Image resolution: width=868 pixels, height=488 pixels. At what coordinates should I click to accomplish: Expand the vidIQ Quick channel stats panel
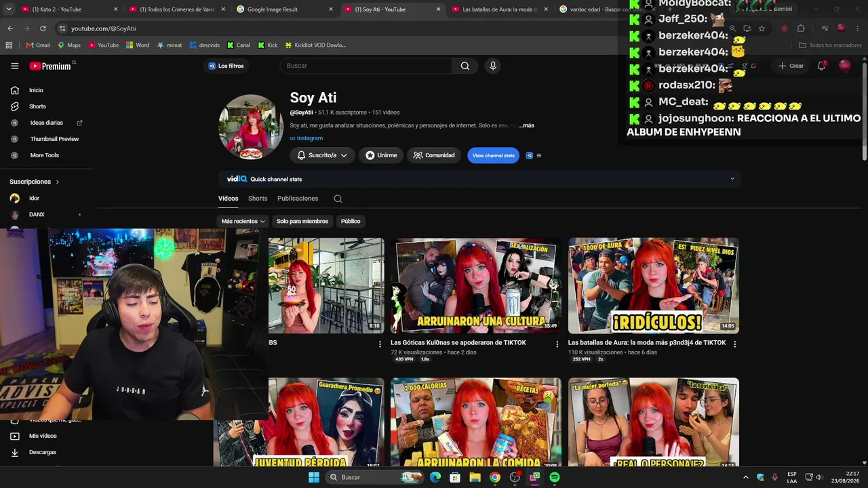point(732,179)
